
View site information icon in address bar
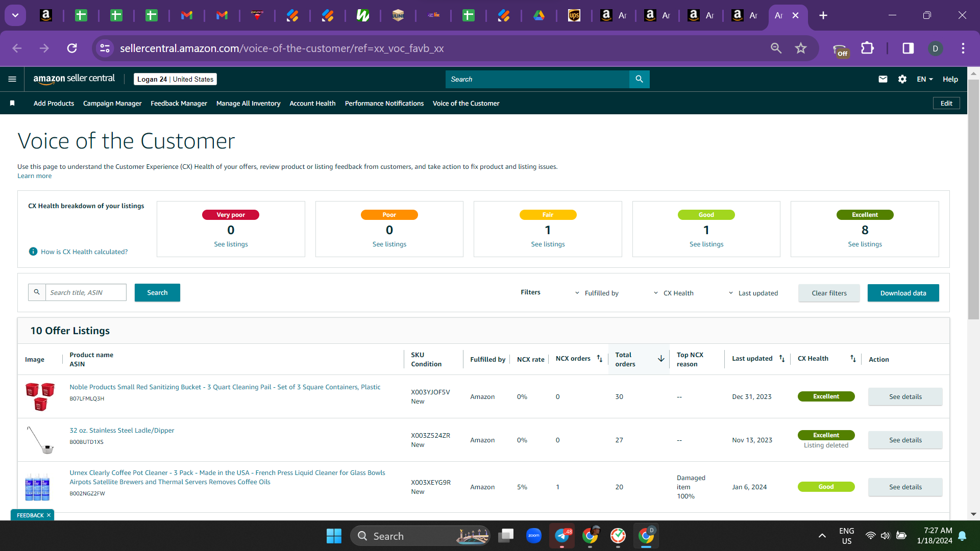[x=105, y=48]
